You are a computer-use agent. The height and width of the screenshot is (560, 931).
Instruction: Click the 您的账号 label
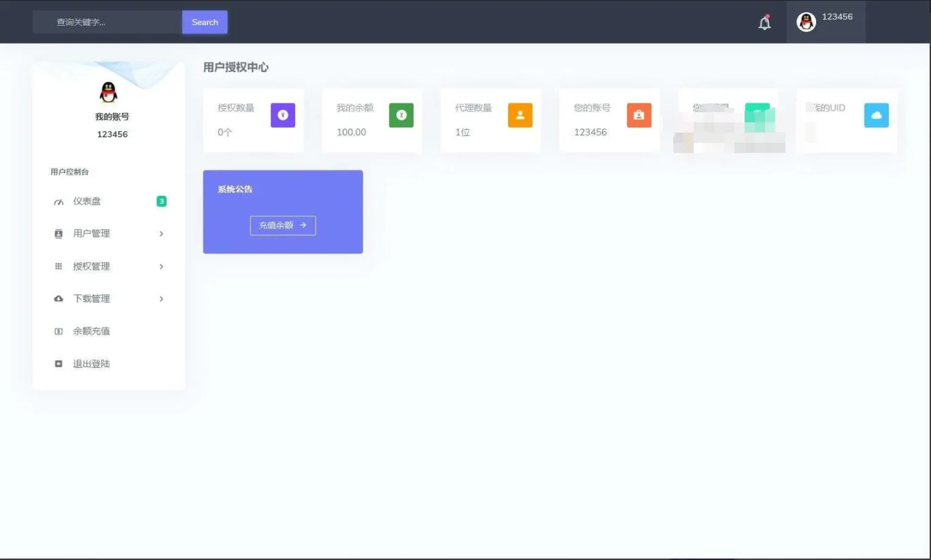(592, 108)
